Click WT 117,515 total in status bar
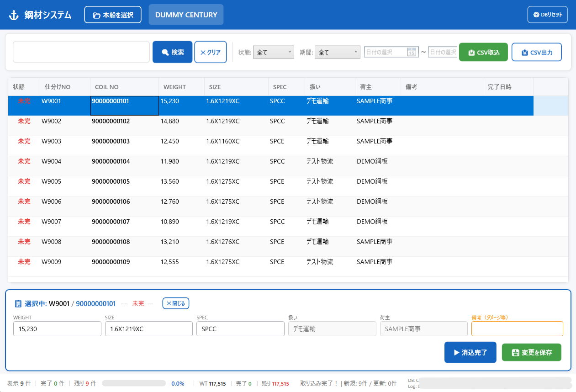Screen dimensions: 576x392 tap(212, 384)
